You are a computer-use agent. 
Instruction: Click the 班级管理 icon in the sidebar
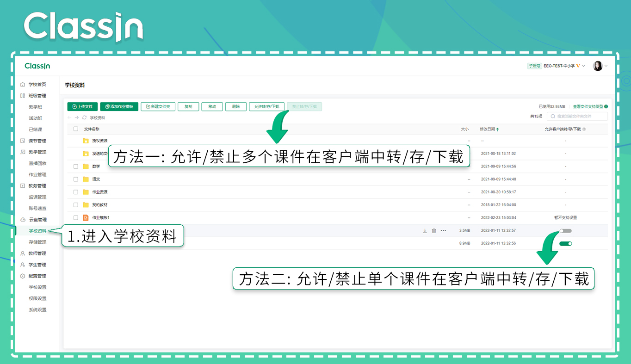coord(23,96)
